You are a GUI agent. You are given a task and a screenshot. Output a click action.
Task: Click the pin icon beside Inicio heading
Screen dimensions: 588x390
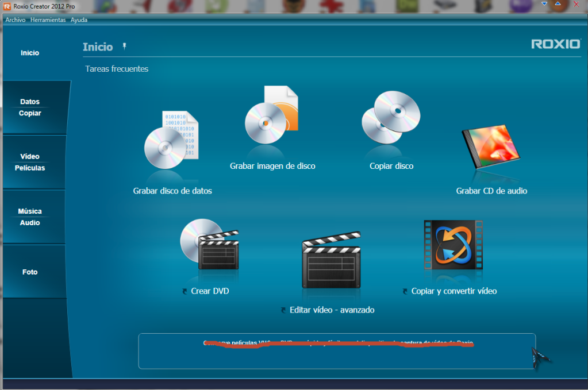click(125, 47)
